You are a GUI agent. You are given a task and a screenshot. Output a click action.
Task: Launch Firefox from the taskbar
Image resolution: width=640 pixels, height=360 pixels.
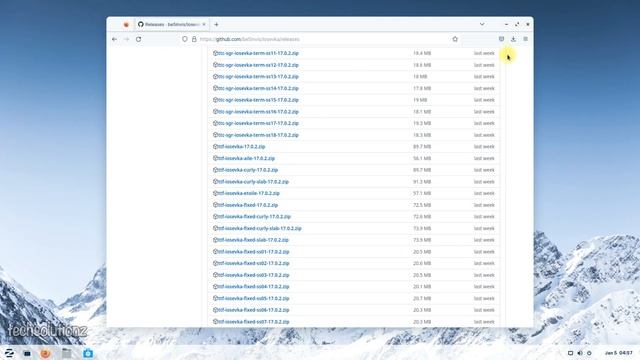click(x=46, y=353)
